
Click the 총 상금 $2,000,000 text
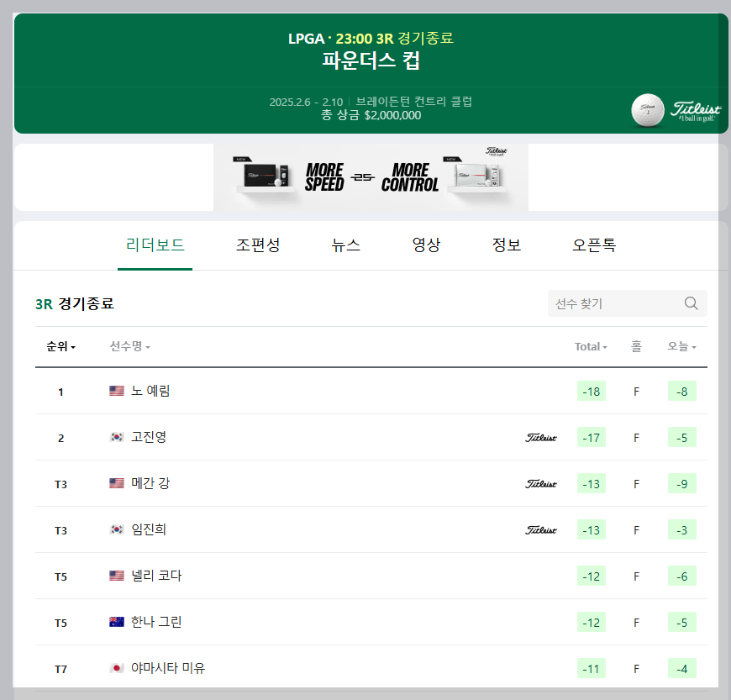371,115
